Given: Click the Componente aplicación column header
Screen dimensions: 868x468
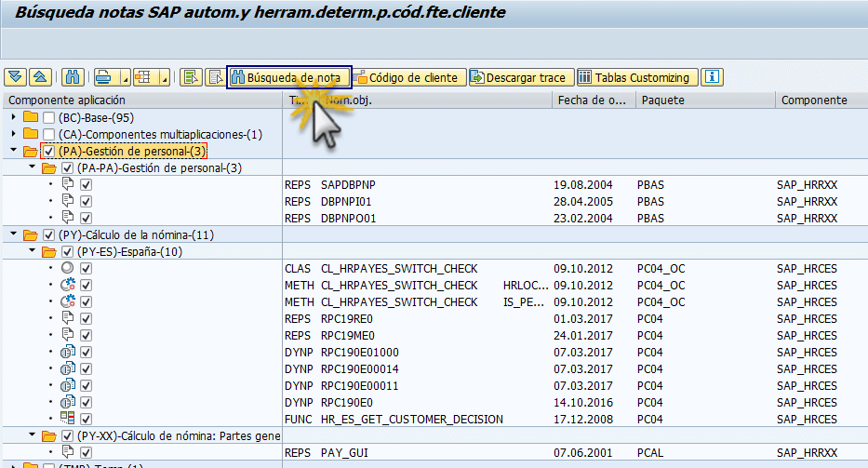Looking at the screenshot, I should point(141,100).
